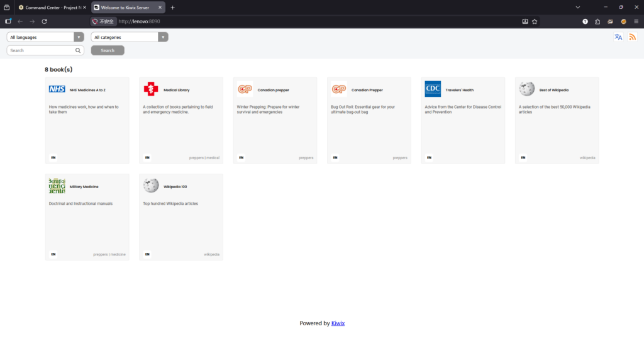The height and width of the screenshot is (346, 644).
Task: Click the CDC logo on Travelers' Health
Action: pyautogui.click(x=433, y=89)
